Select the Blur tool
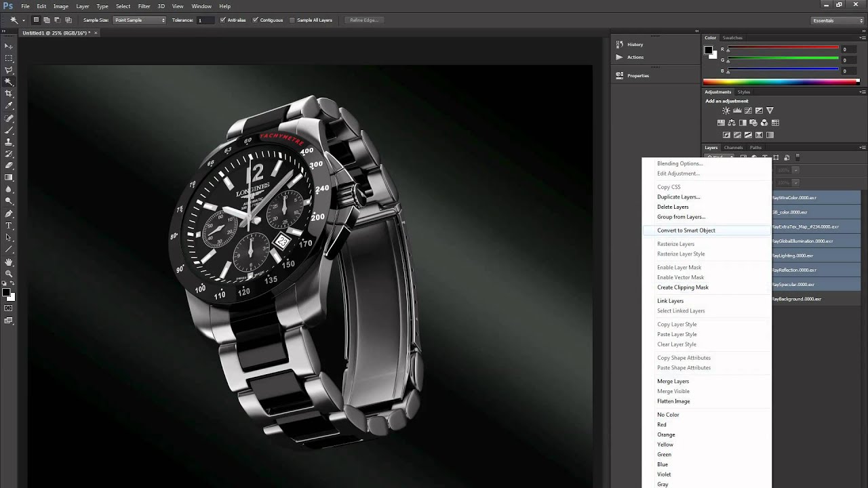The height and width of the screenshot is (488, 868). pyautogui.click(x=9, y=189)
